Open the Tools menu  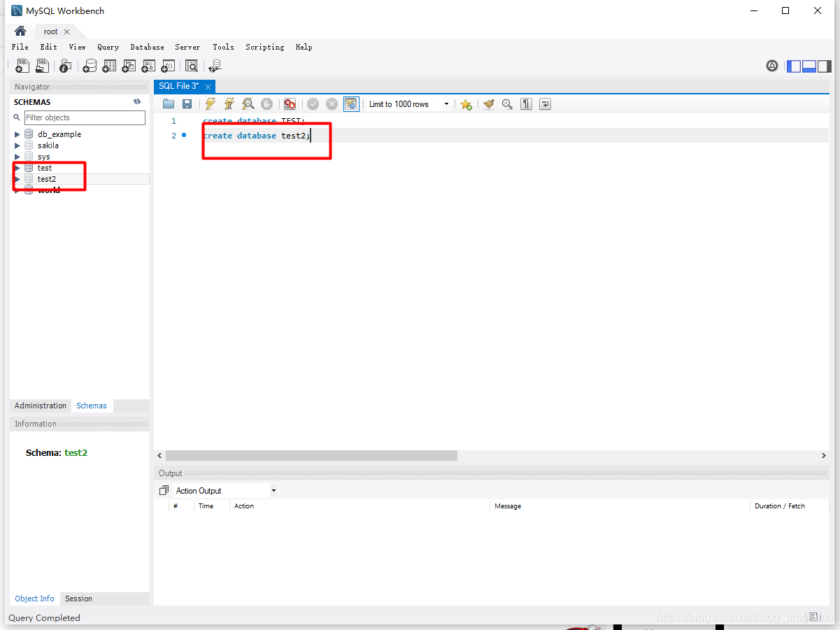[x=223, y=47]
